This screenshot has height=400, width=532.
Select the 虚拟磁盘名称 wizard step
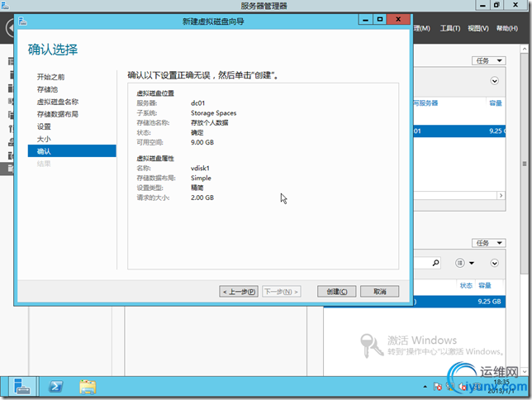pyautogui.click(x=57, y=102)
